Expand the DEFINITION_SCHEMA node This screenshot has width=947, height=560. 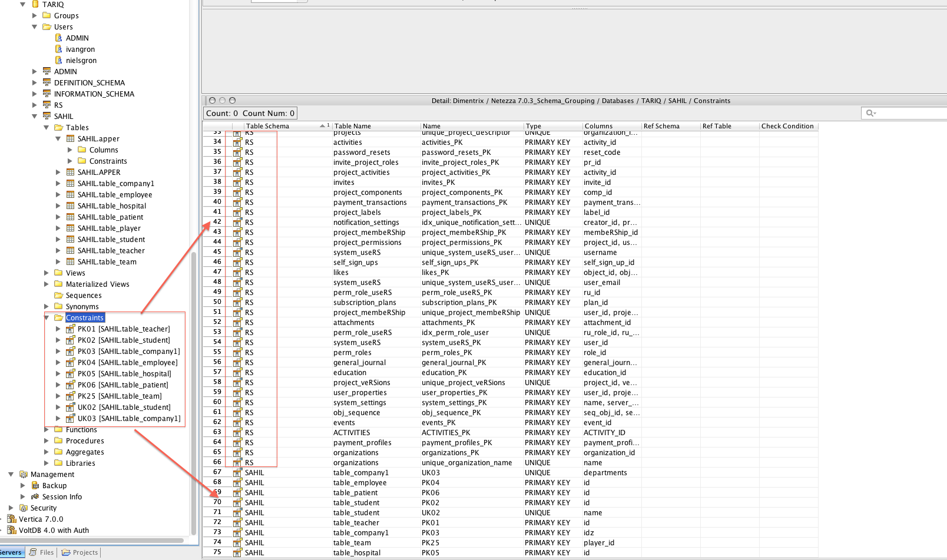click(x=34, y=82)
